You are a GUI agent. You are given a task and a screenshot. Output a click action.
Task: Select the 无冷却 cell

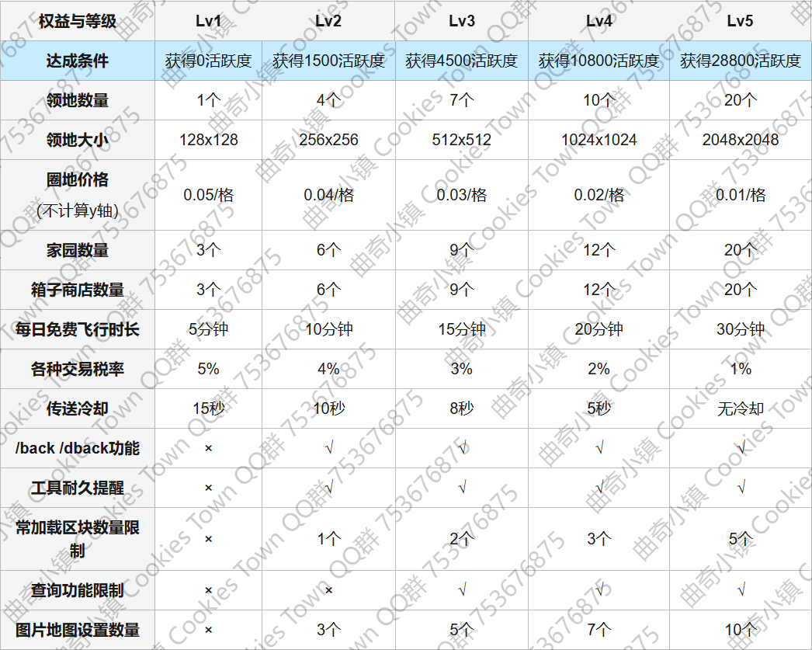740,408
